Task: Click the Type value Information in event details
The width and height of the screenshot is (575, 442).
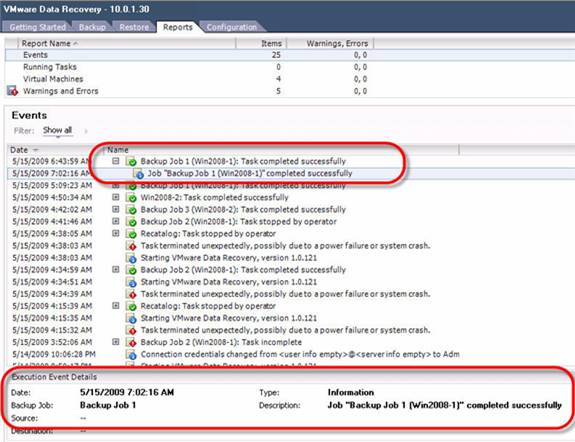Action: coord(351,392)
